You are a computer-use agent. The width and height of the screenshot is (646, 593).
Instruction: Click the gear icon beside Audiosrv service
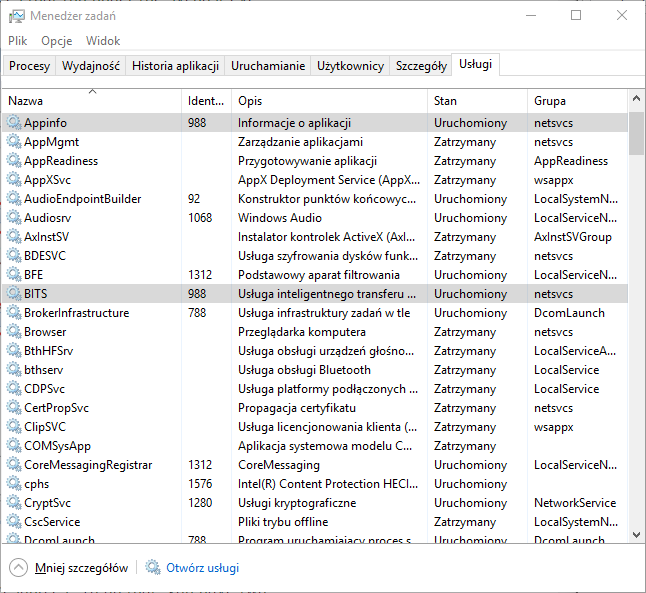pyautogui.click(x=14, y=218)
